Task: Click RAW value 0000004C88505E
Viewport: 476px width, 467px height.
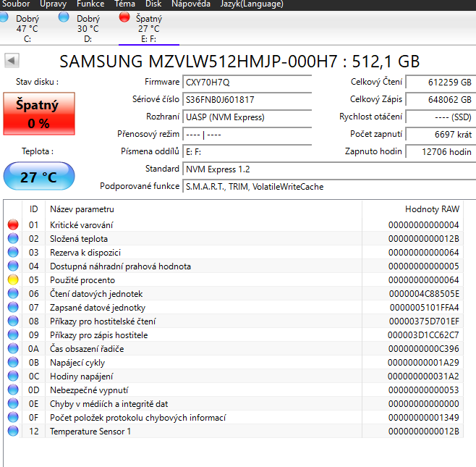Action: point(424,294)
